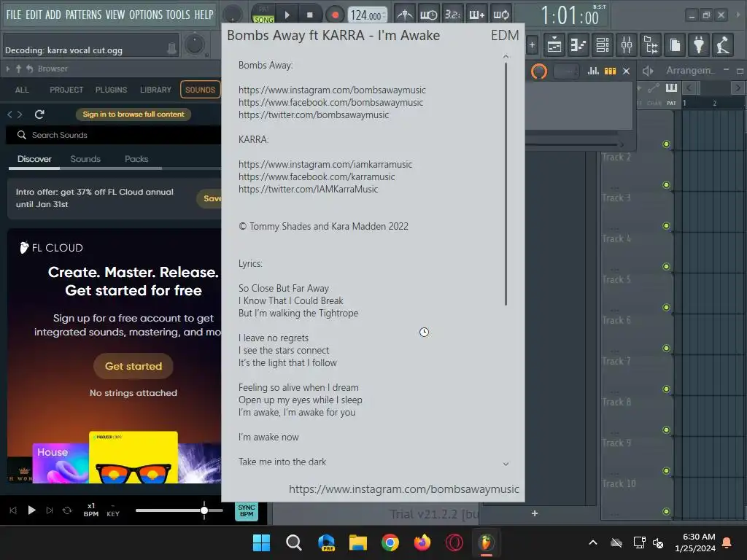Click the time display 1:01:00
The height and width of the screenshot is (560, 747).
(x=570, y=16)
